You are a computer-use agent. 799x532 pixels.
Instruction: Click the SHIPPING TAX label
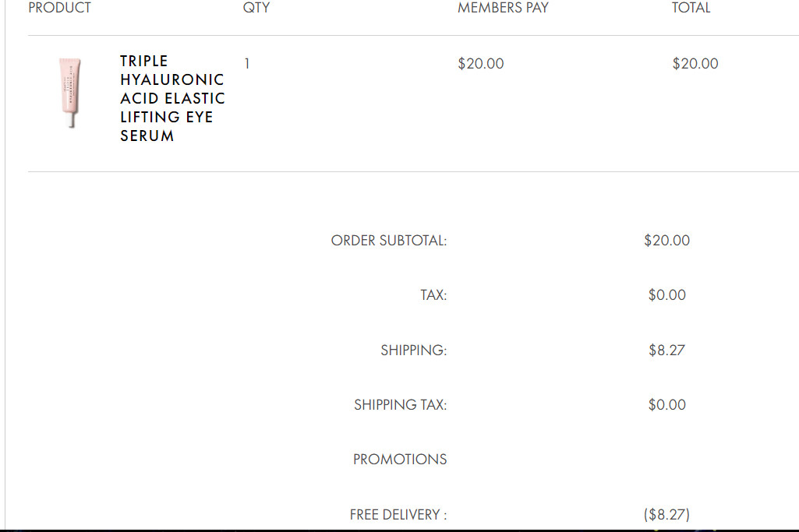pos(401,405)
